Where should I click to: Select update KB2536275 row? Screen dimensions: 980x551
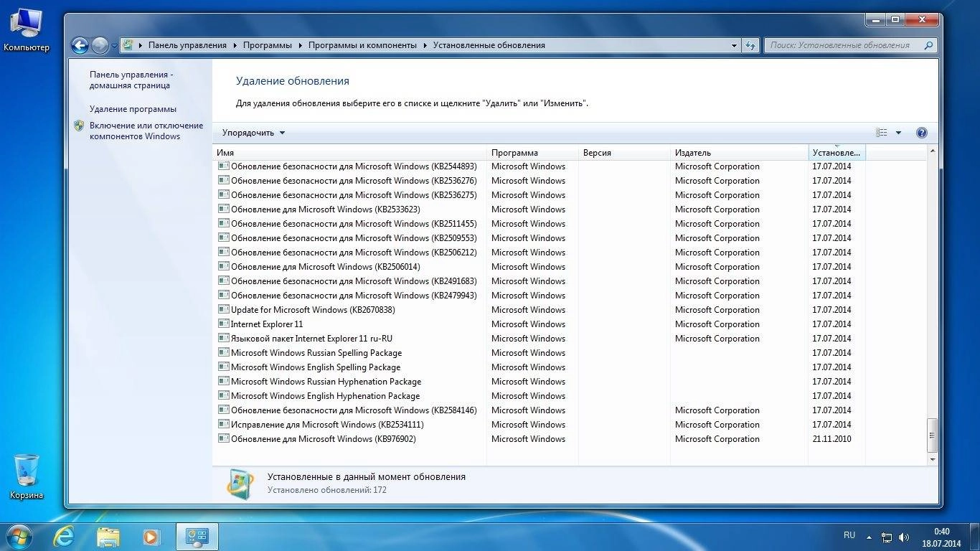pyautogui.click(x=540, y=195)
